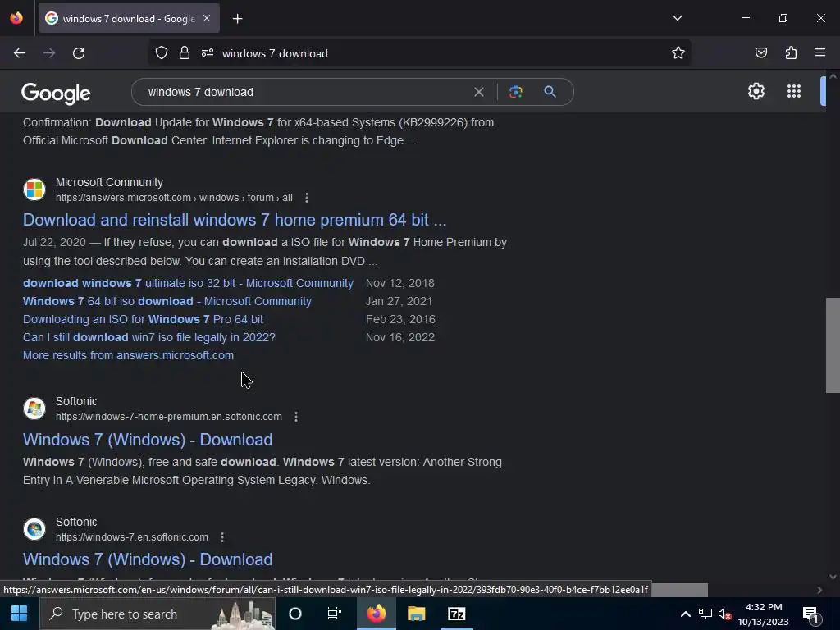The image size is (840, 630).
Task: Open Cortana circle on taskbar
Action: (x=295, y=614)
